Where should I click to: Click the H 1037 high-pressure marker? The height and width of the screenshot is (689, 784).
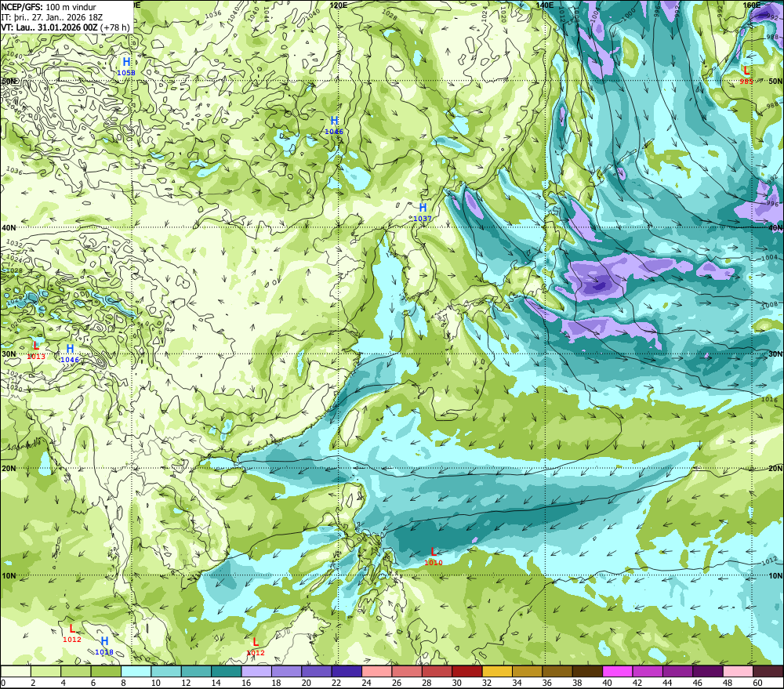423,212
